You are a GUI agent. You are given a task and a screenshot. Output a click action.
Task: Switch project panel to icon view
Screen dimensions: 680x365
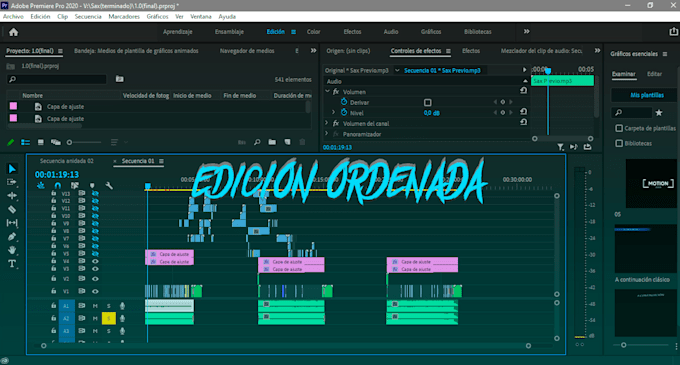coord(41,142)
